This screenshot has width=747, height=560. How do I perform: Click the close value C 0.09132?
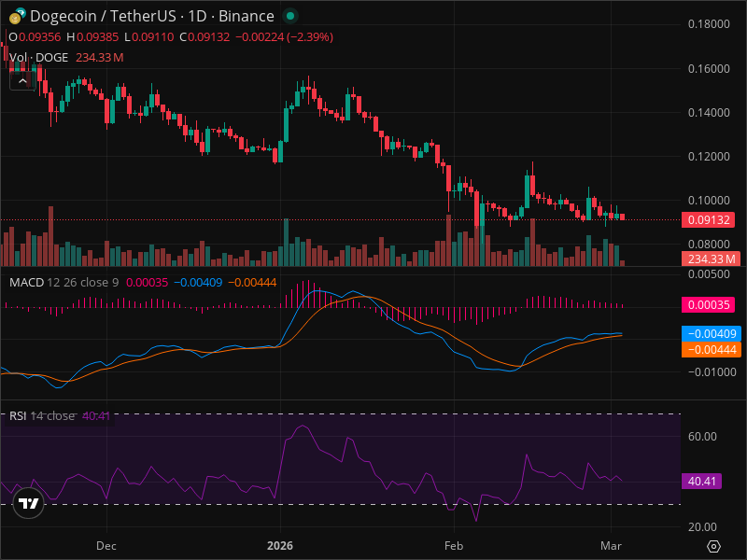[x=204, y=37]
